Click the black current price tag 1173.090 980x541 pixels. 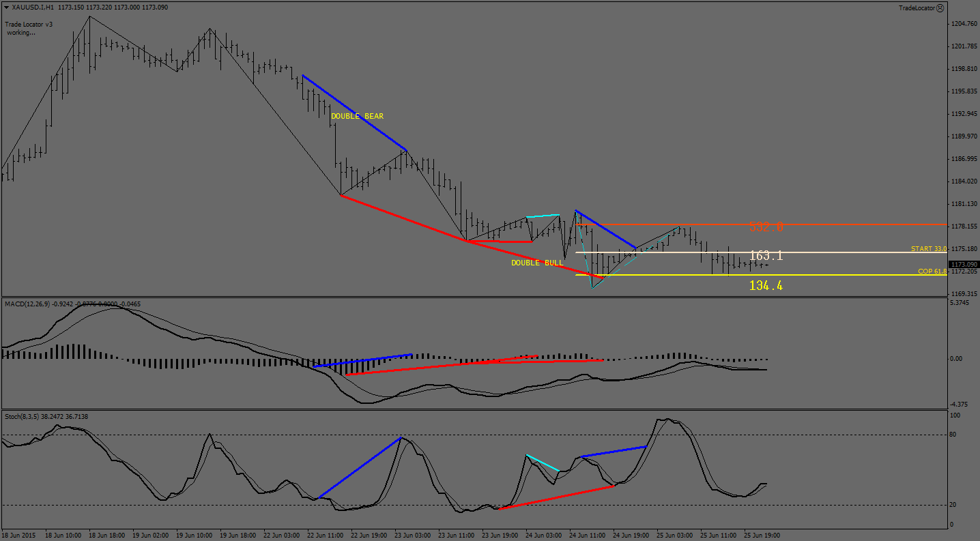pyautogui.click(x=963, y=264)
